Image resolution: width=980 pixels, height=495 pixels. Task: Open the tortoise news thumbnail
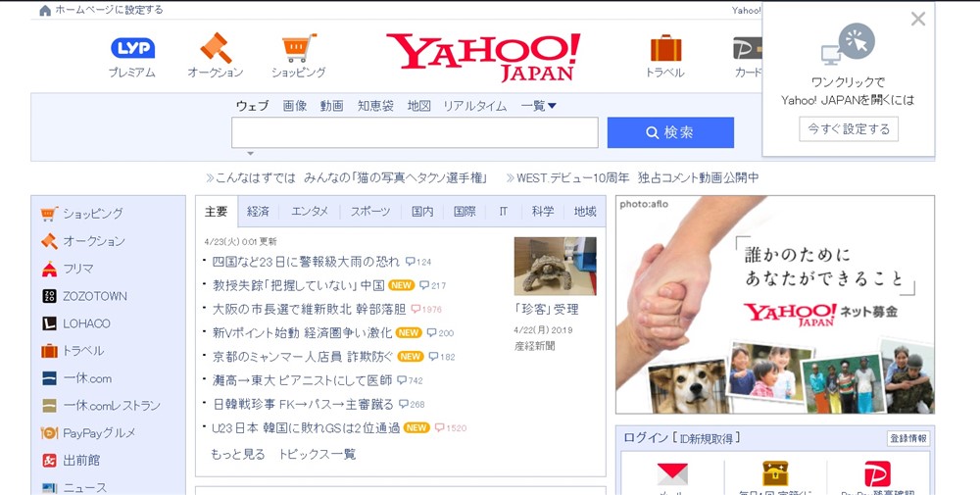click(x=555, y=266)
